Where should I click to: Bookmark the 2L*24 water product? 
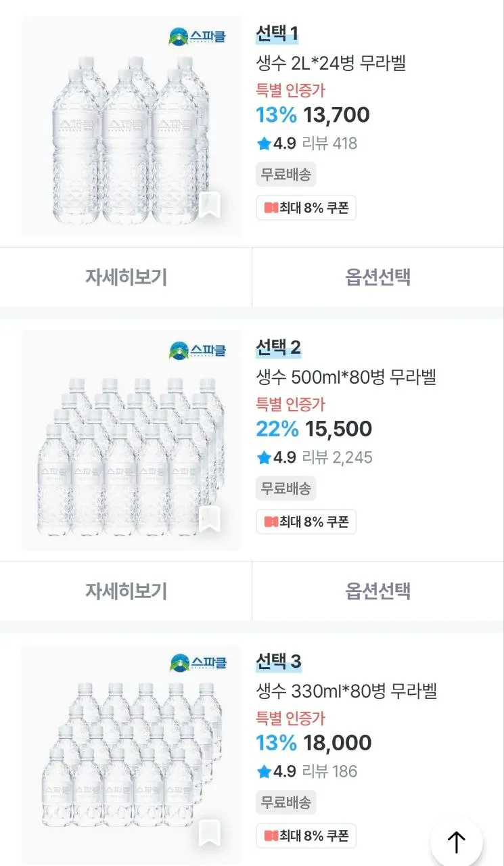pyautogui.click(x=210, y=206)
